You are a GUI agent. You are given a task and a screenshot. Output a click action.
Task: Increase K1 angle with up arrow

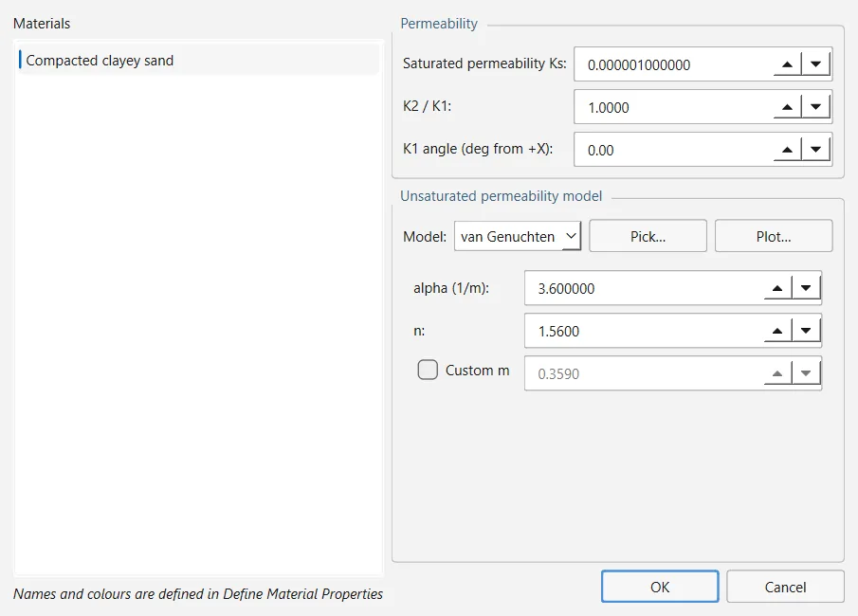pyautogui.click(x=787, y=150)
